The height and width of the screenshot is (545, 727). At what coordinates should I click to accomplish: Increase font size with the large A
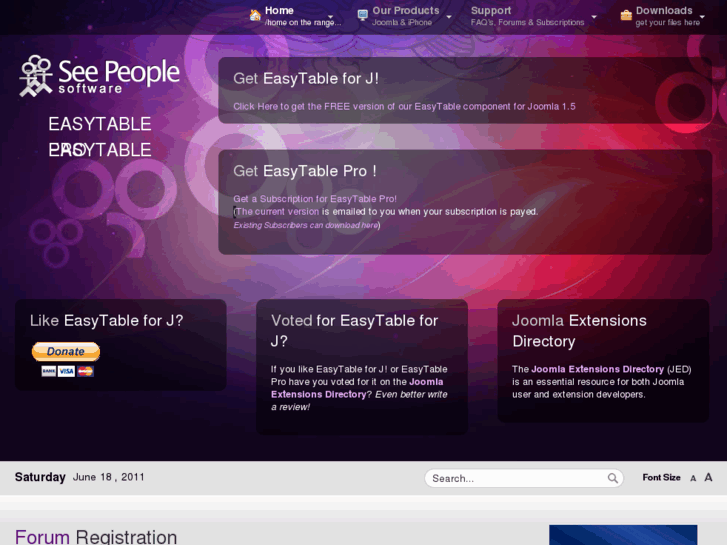[708, 477]
